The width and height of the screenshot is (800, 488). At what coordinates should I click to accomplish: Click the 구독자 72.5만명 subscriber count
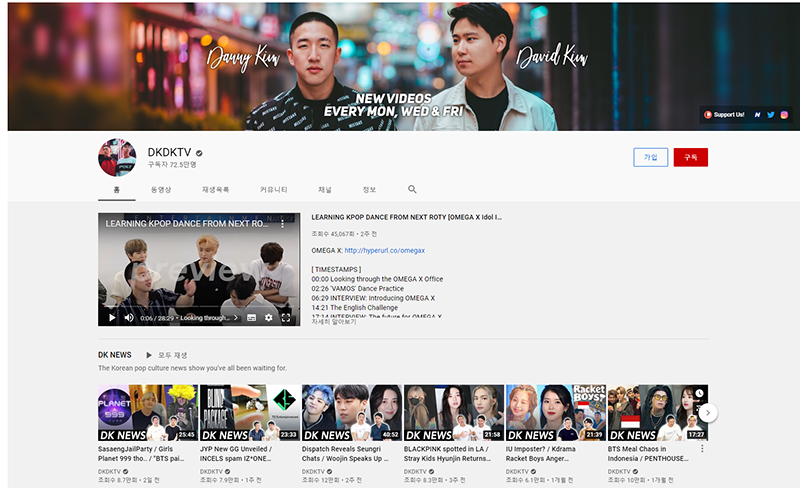click(x=172, y=164)
